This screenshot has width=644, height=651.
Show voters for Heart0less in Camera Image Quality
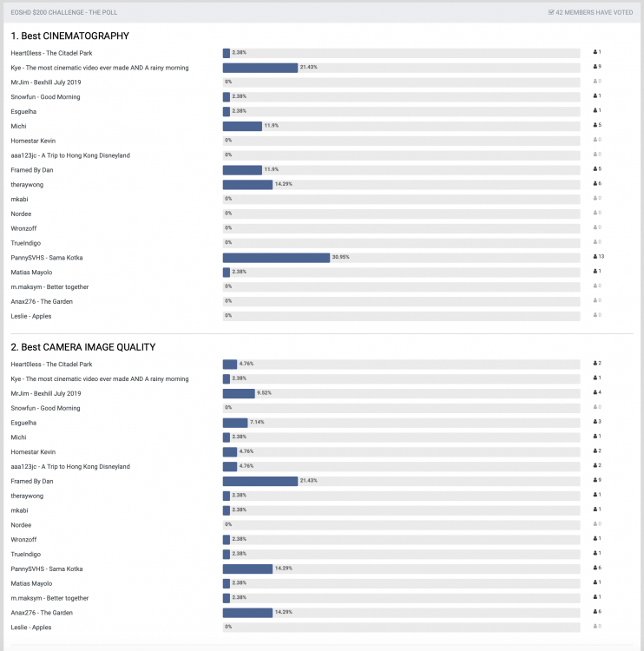pyautogui.click(x=597, y=364)
